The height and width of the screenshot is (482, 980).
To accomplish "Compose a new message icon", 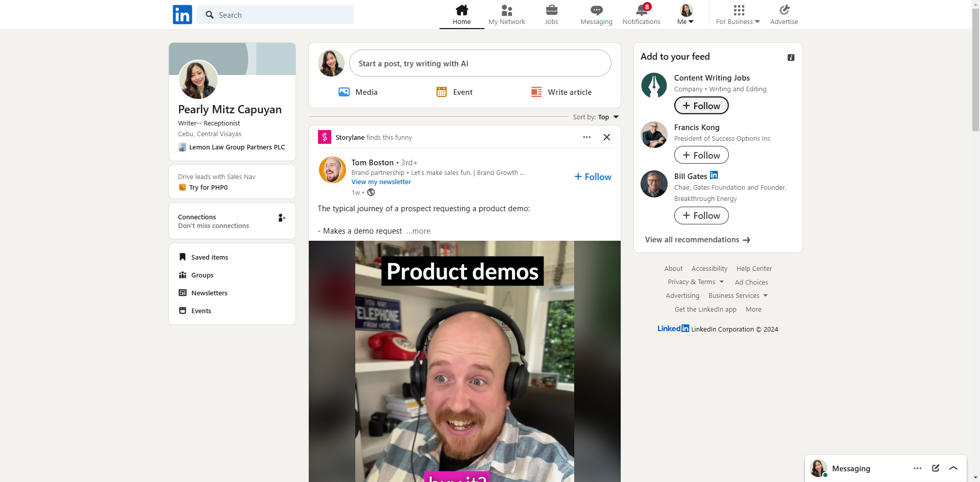I will 936,468.
